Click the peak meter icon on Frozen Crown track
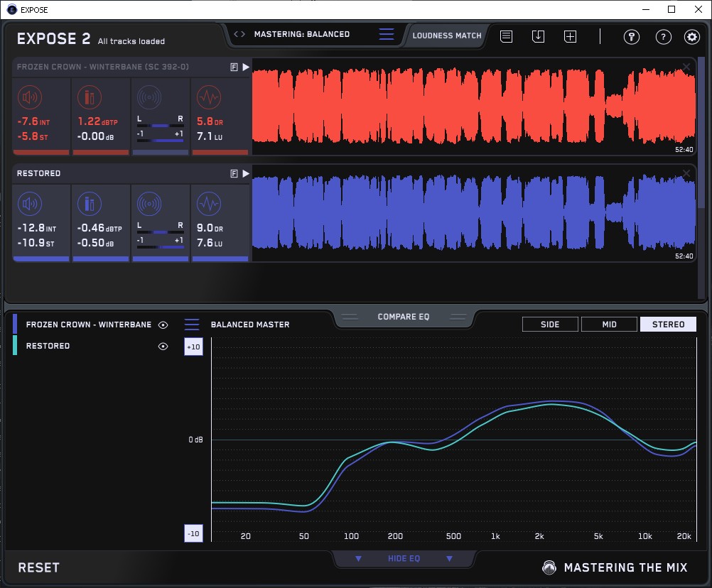The width and height of the screenshot is (712, 588). click(x=89, y=97)
